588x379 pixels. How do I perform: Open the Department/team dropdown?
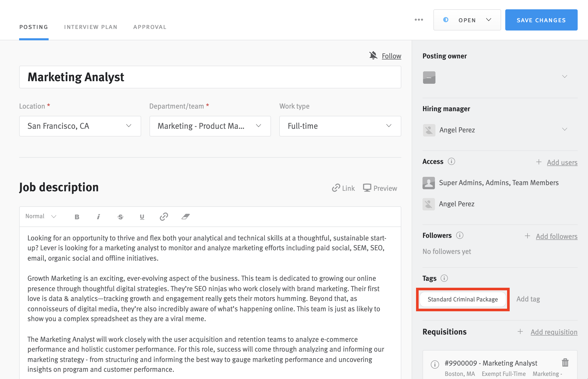210,126
